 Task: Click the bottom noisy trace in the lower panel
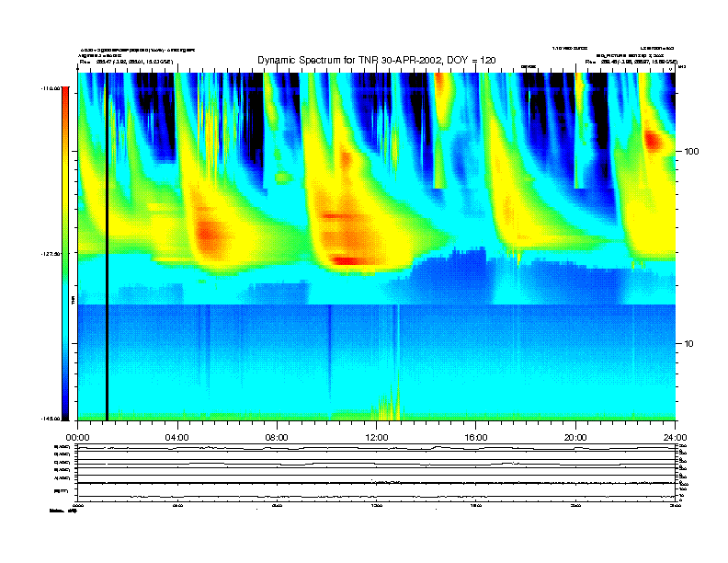376,497
